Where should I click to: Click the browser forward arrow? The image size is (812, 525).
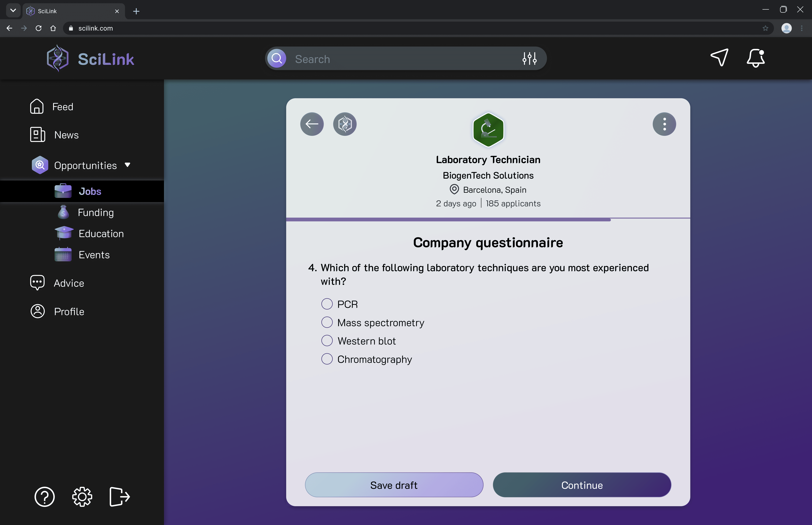click(x=24, y=28)
